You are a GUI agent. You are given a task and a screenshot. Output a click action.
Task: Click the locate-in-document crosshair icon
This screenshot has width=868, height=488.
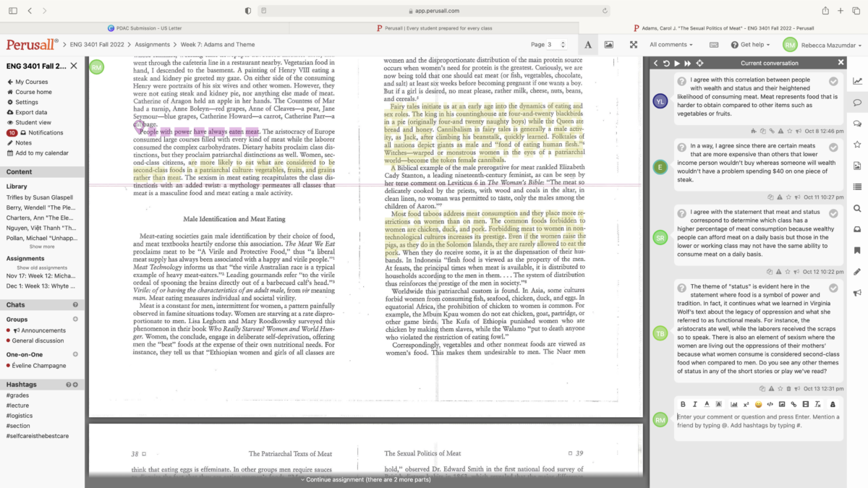(701, 64)
